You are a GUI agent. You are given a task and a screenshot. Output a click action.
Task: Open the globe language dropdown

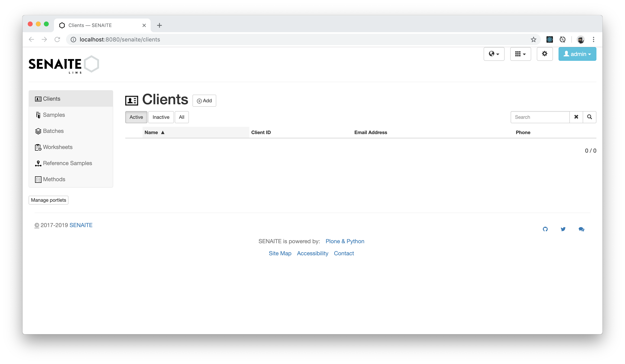pyautogui.click(x=494, y=54)
